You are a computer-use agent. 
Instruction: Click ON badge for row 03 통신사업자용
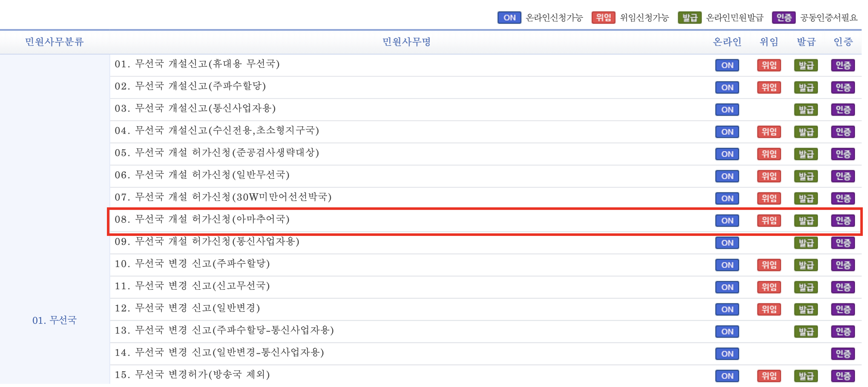[x=727, y=110]
